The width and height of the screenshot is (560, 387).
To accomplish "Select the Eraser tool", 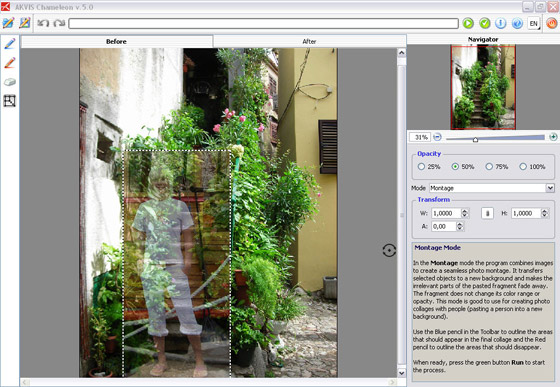I will click(x=10, y=82).
